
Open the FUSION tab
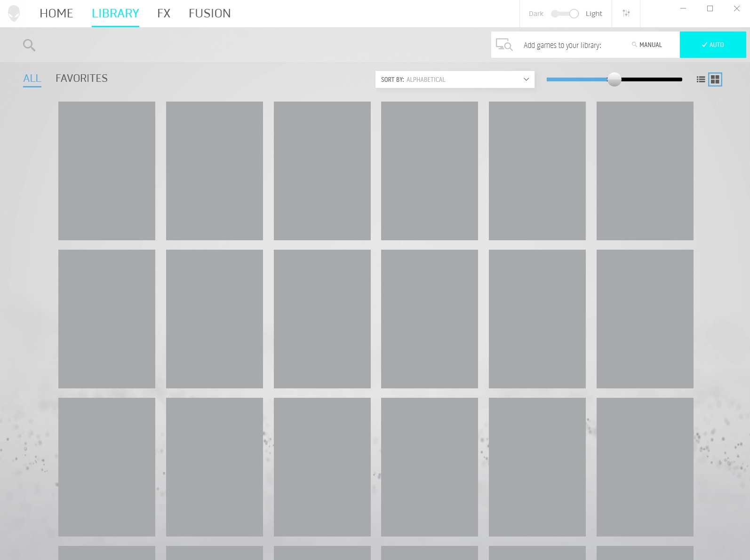pos(210,13)
